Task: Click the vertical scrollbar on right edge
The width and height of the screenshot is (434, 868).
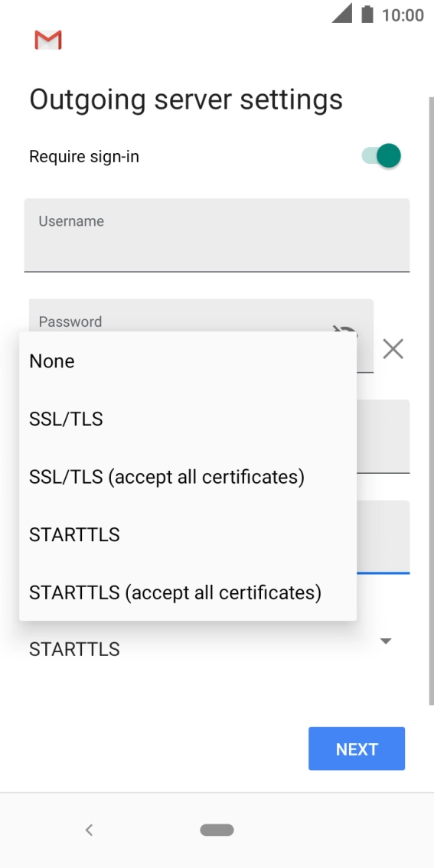Action: [x=431, y=401]
